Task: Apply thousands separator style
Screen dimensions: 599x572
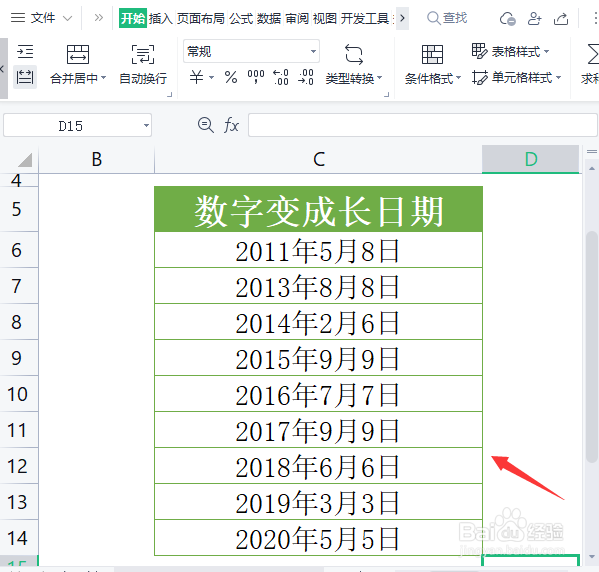Action: 256,77
